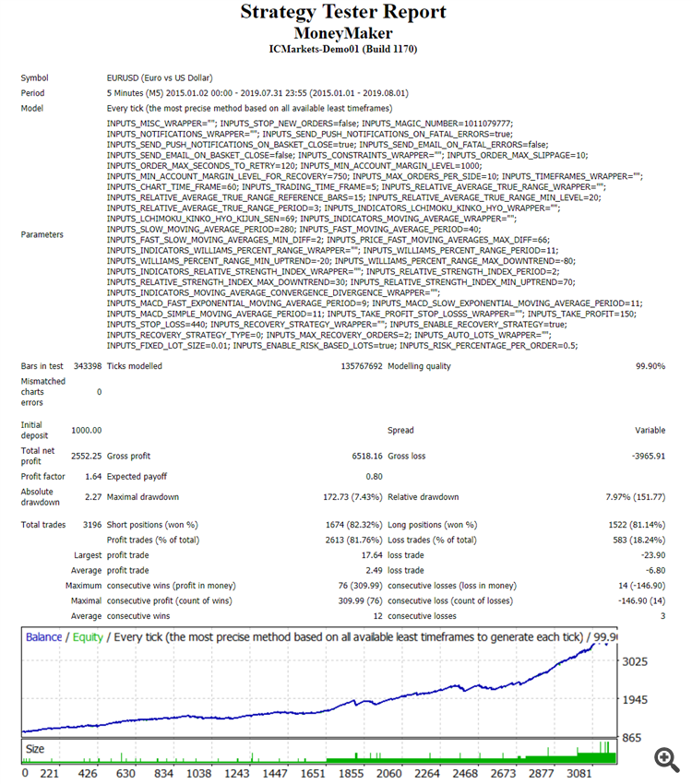Screen dimensions: 692x784
Task: Click consecutive profit value 309.99 (76)
Action: click(x=361, y=601)
